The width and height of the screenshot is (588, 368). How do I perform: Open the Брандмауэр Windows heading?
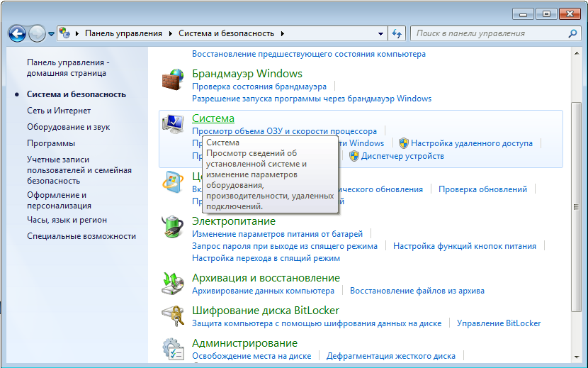[x=247, y=73]
